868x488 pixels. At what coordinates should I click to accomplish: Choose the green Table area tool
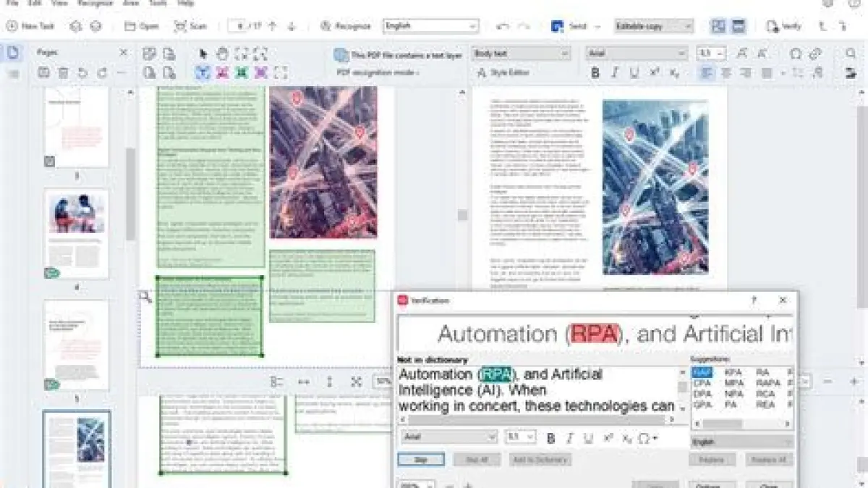click(x=242, y=72)
